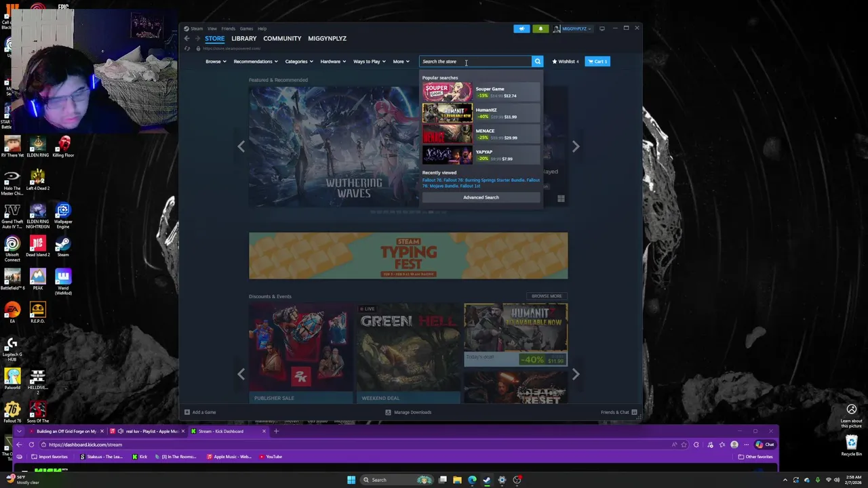The width and height of the screenshot is (868, 488).
Task: Open the Cart button
Action: (597, 62)
